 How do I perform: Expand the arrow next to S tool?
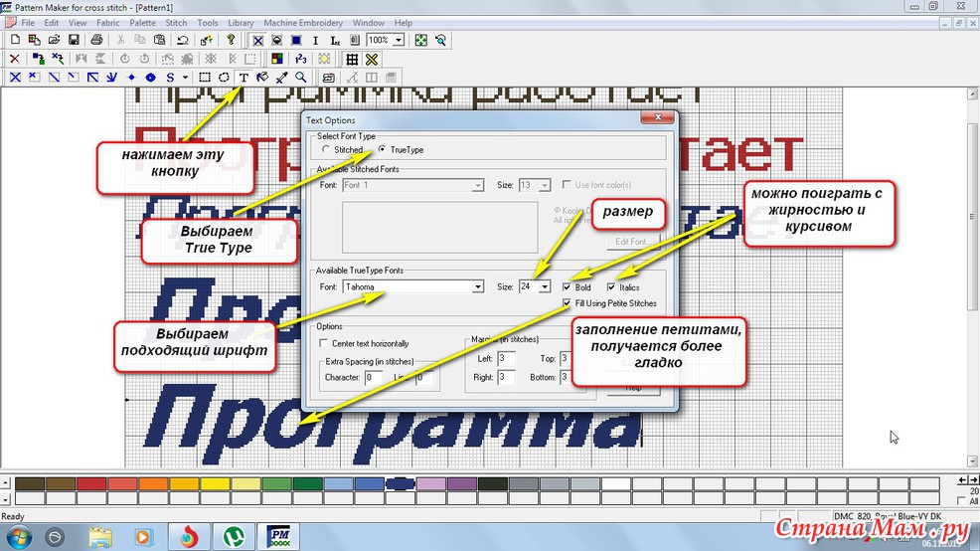(185, 78)
